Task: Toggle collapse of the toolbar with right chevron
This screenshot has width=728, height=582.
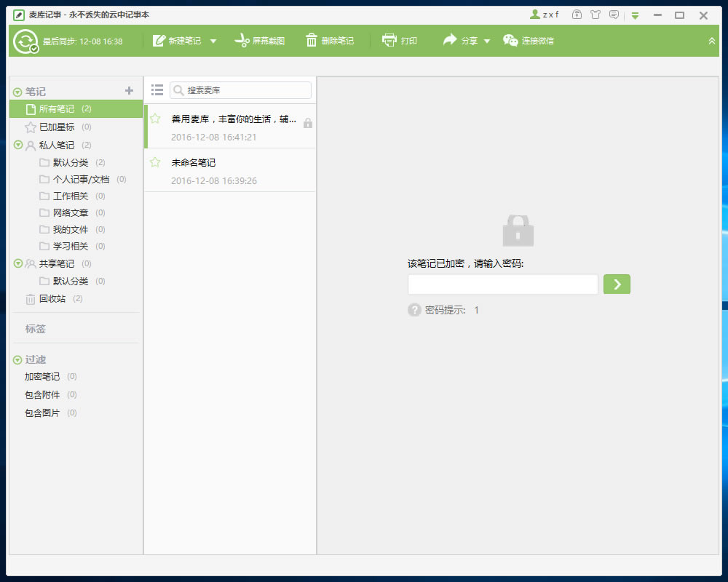Action: 711,40
